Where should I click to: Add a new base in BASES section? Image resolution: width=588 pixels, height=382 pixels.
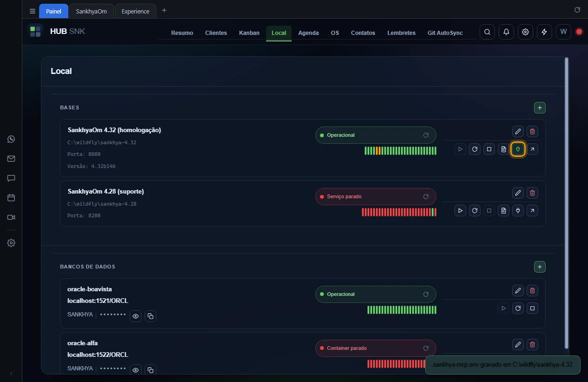point(540,108)
